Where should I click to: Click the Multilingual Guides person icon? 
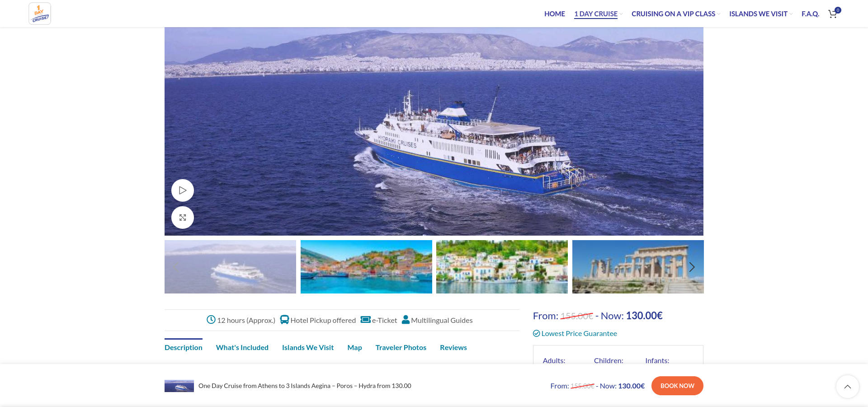click(x=406, y=320)
